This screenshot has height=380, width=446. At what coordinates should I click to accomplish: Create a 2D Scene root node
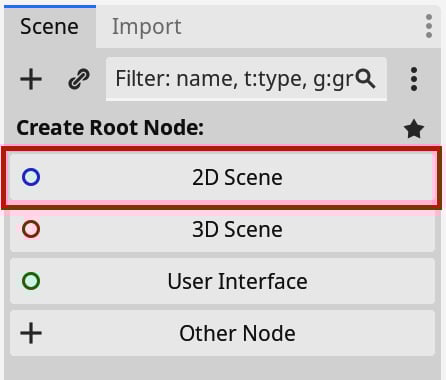(222, 177)
